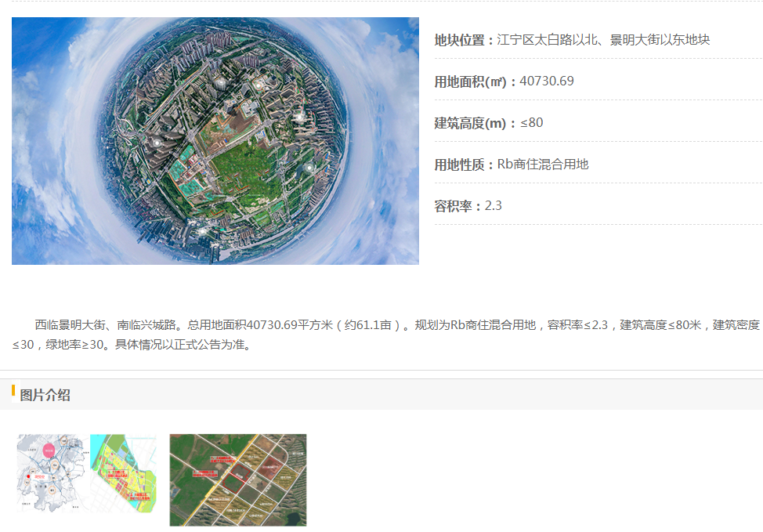Click the 容积率 label
Screen dimensions: 763x532
(x=457, y=206)
